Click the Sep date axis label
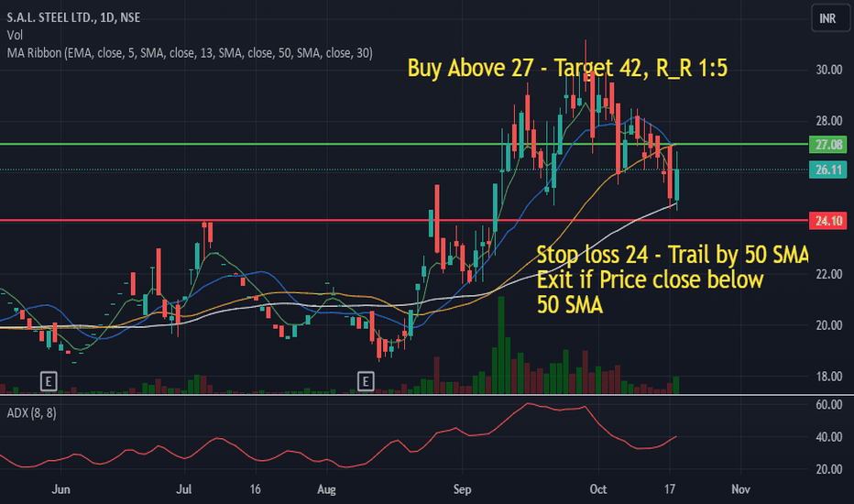Screen dimensions: 854x504 coord(462,489)
